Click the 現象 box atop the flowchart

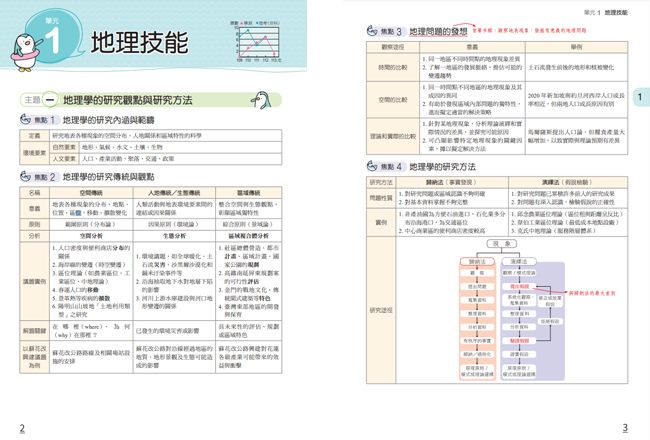(x=502, y=244)
